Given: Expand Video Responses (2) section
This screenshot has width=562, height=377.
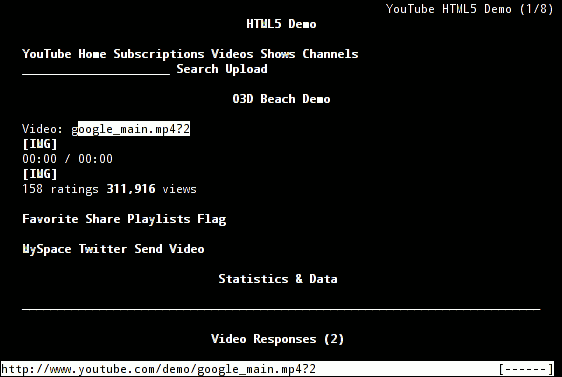Looking at the screenshot, I should point(277,339).
